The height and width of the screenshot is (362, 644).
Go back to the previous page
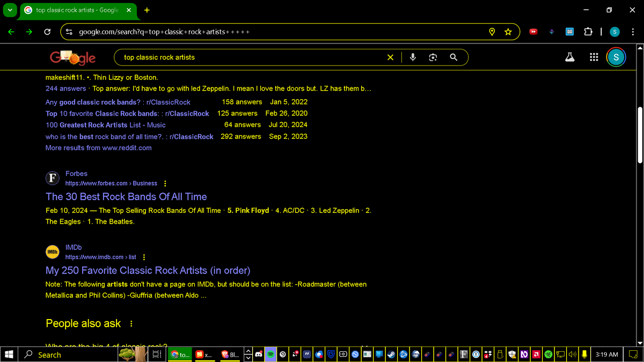coord(11,32)
